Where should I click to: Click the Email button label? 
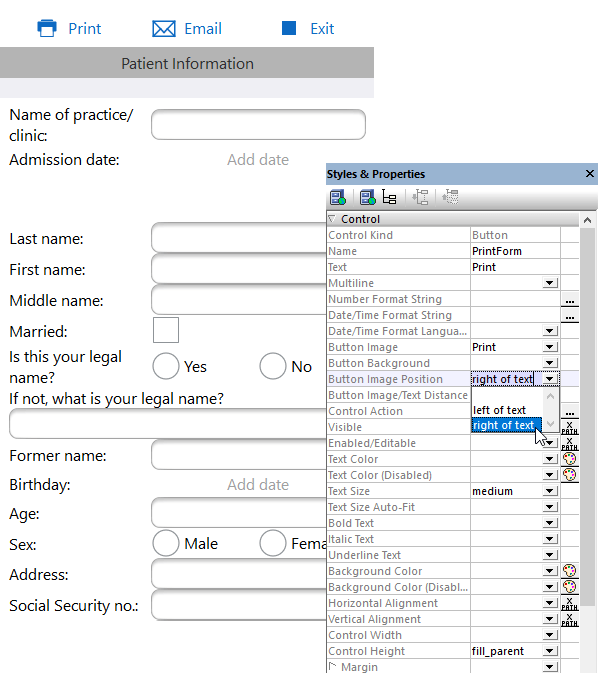click(x=203, y=29)
